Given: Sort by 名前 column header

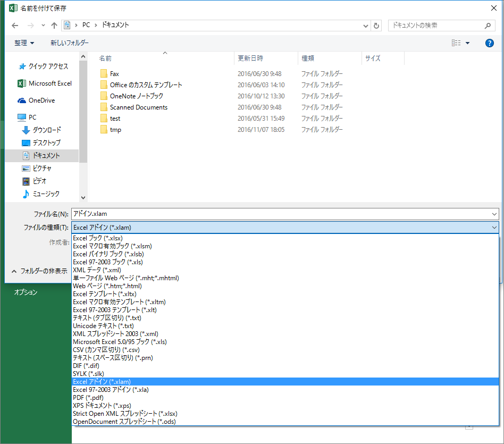Looking at the screenshot, I should [x=105, y=58].
